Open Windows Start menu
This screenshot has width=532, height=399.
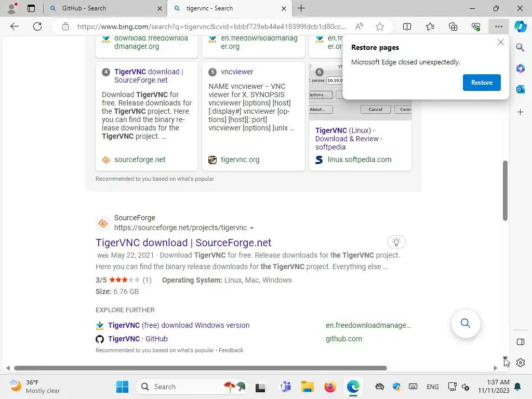122,387
